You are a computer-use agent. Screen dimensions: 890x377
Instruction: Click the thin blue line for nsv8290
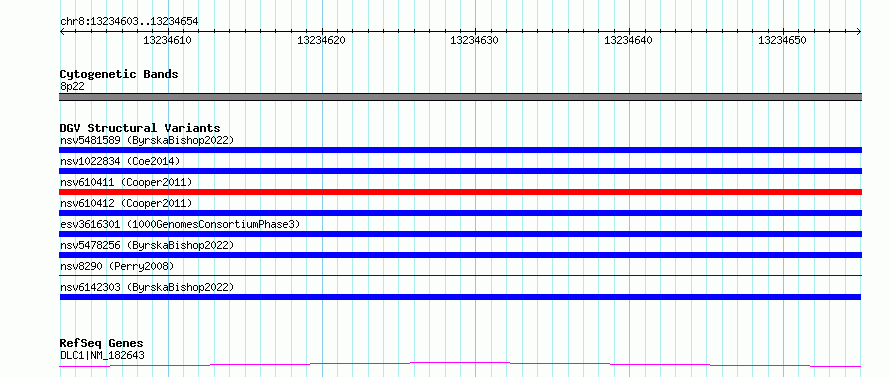click(x=460, y=275)
